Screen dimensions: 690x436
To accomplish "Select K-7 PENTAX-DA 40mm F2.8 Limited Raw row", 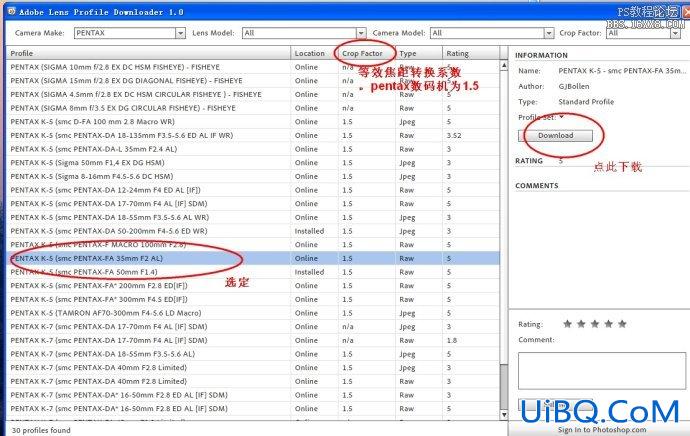I will [x=253, y=381].
